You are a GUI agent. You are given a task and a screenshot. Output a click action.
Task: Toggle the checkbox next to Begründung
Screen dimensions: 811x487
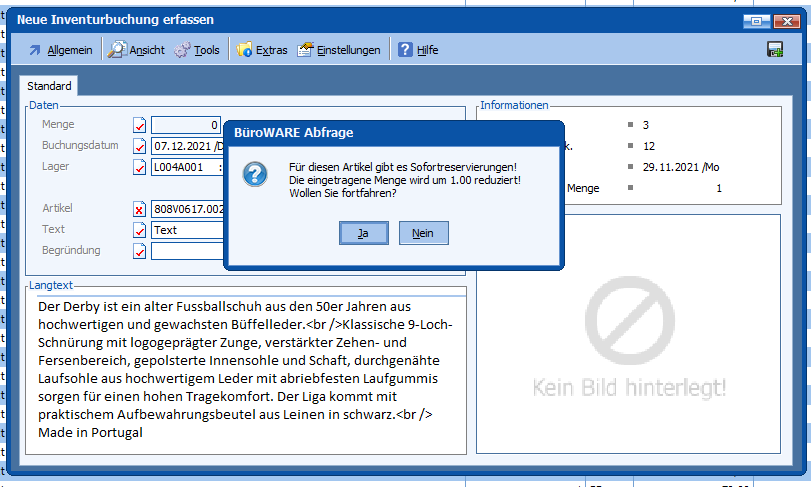pyautogui.click(x=140, y=251)
